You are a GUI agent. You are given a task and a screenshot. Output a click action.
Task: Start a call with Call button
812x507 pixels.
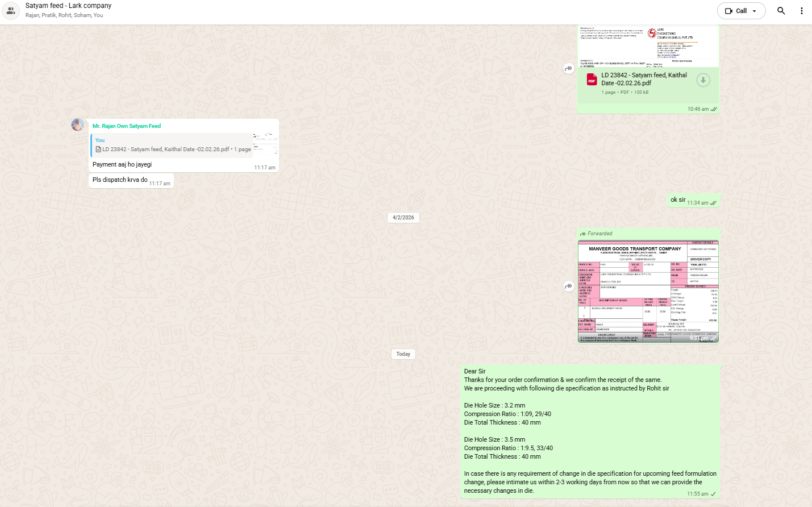coord(736,11)
